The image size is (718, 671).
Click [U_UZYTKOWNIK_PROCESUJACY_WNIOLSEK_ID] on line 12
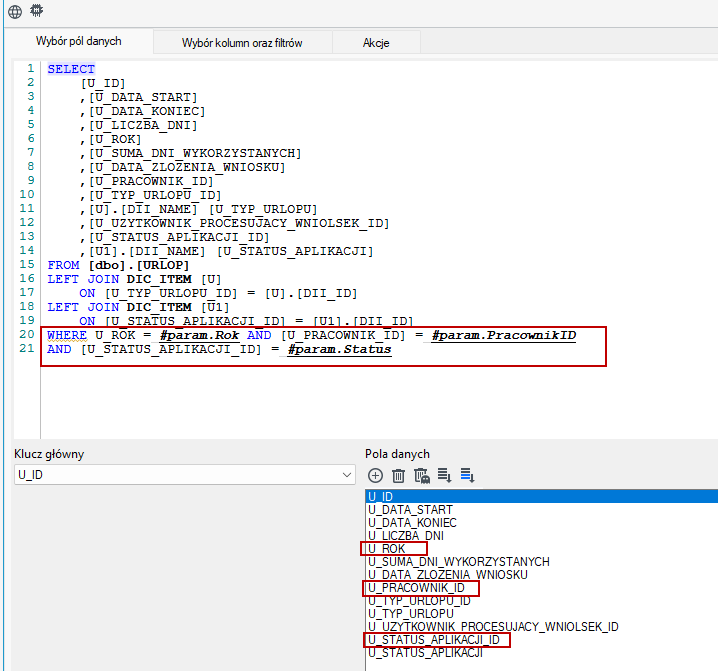pyautogui.click(x=239, y=223)
